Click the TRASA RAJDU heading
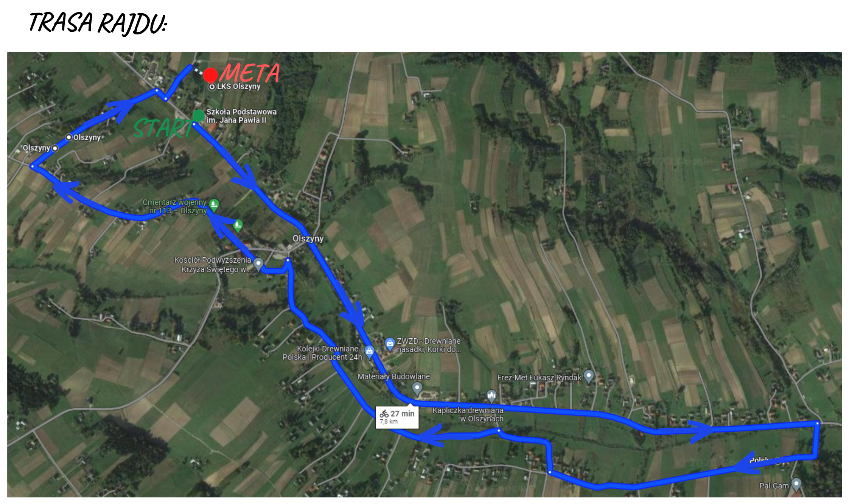Image resolution: width=849 pixels, height=504 pixels. 98,23
